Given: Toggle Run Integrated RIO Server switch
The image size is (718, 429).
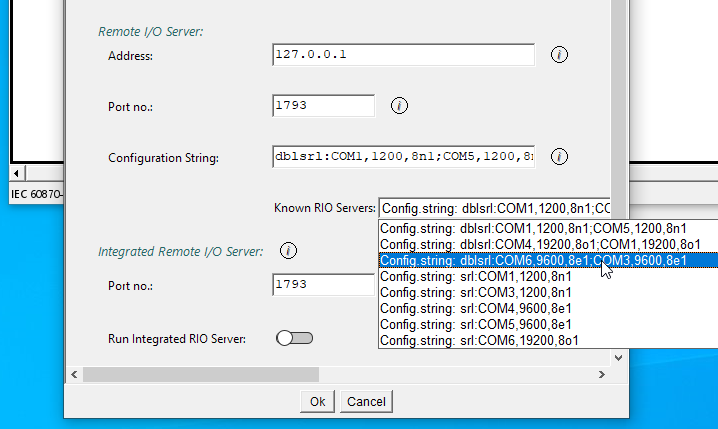Looking at the screenshot, I should (295, 338).
